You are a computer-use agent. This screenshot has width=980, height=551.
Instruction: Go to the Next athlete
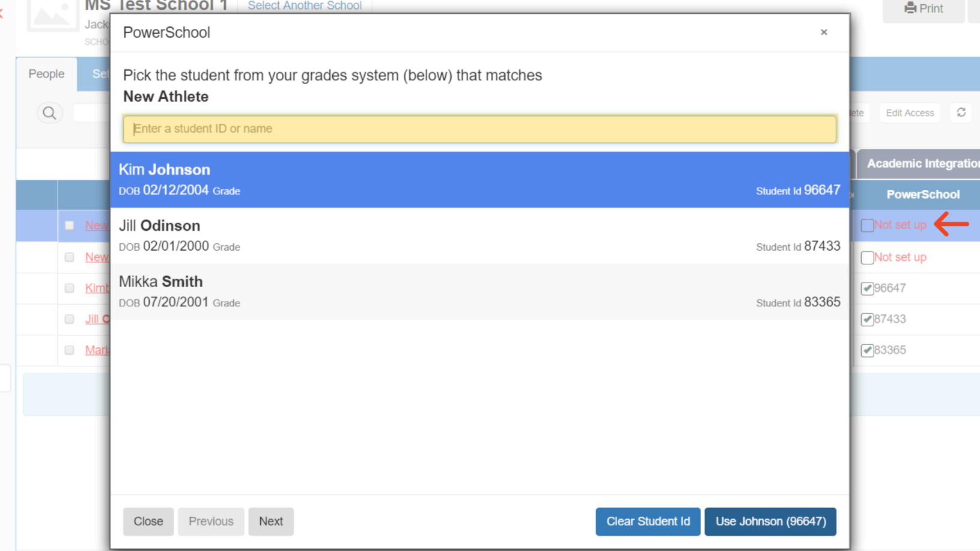coord(270,521)
